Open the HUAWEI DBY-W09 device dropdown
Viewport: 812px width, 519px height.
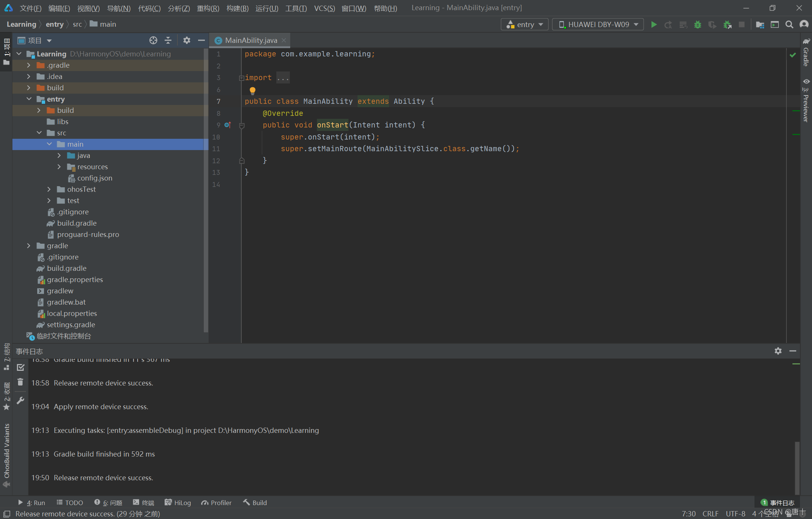[598, 24]
